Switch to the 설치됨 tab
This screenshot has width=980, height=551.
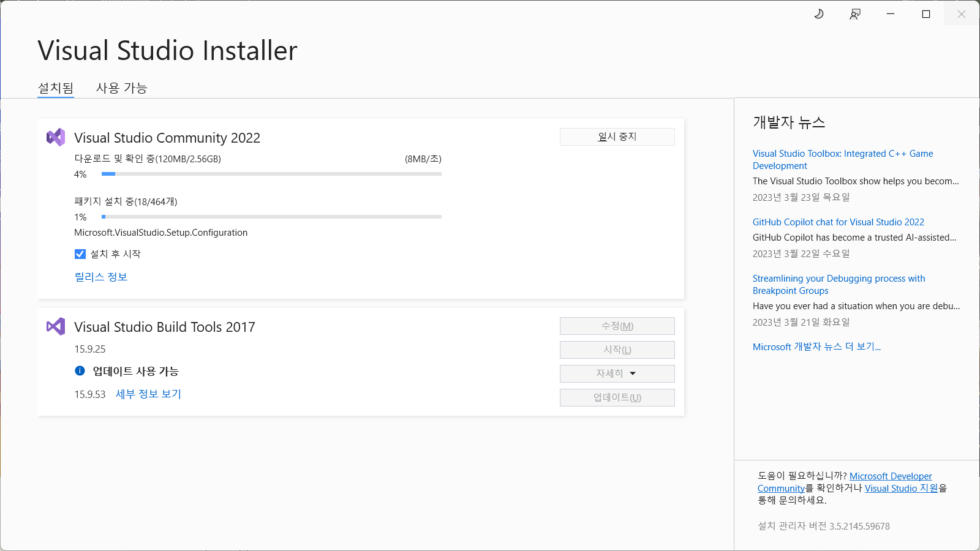coord(56,88)
